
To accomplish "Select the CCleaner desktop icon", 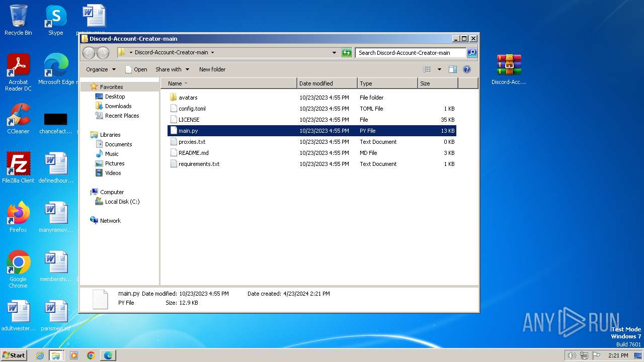I will click(x=18, y=119).
